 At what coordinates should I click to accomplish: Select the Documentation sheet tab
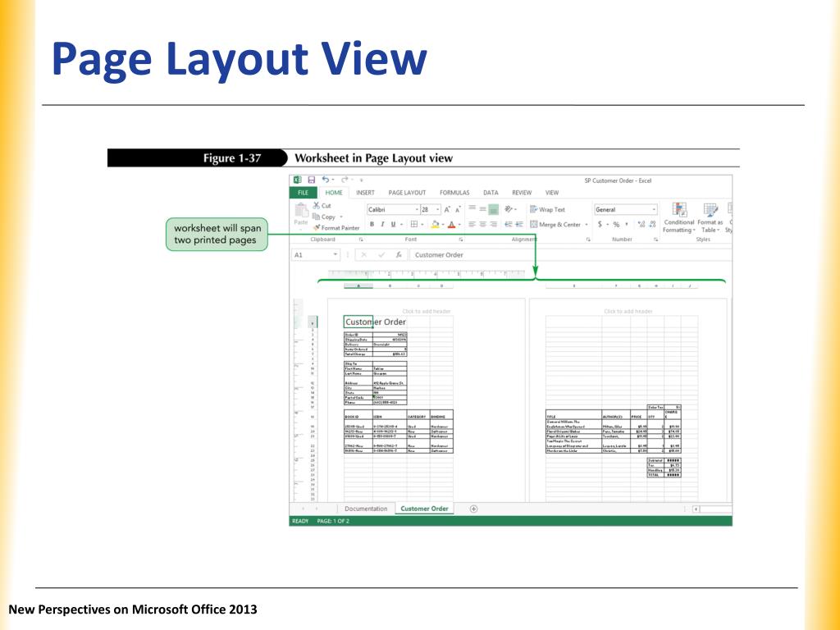point(366,509)
